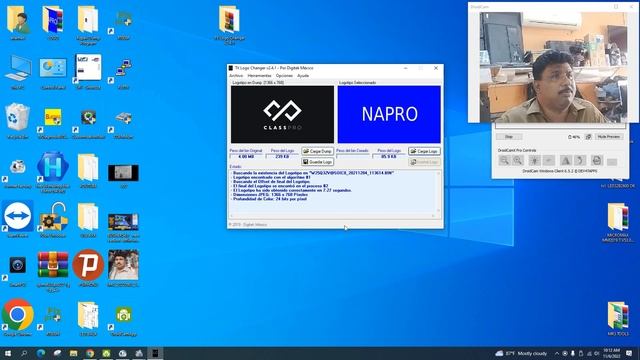Select the blue NAPRO logo preview

point(389,114)
